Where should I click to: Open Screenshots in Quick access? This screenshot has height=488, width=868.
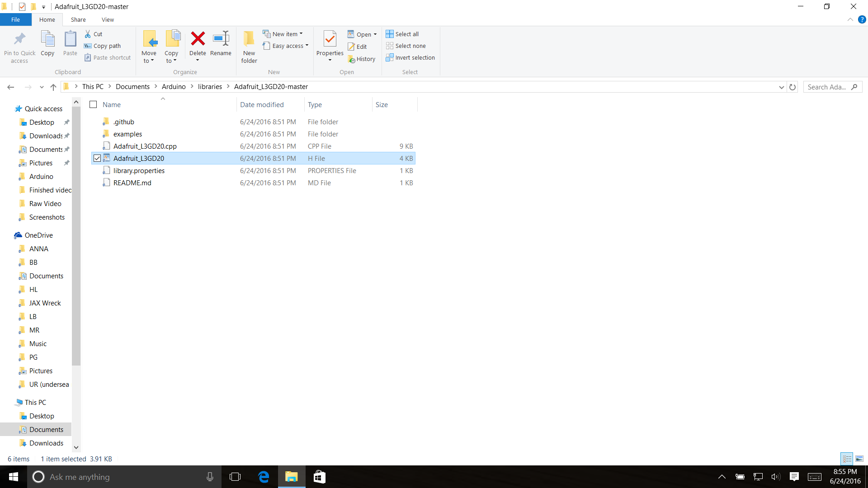tap(47, 217)
